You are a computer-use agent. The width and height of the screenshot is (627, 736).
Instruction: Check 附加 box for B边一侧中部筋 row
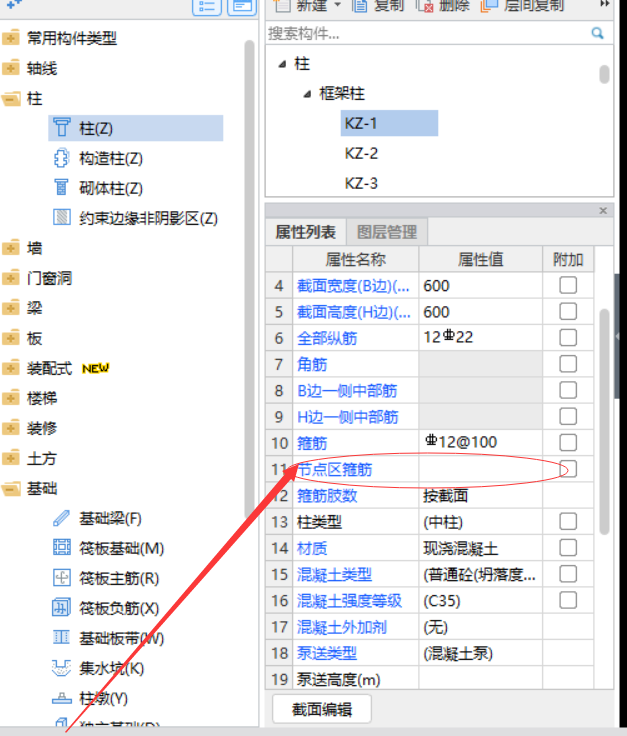click(x=568, y=391)
